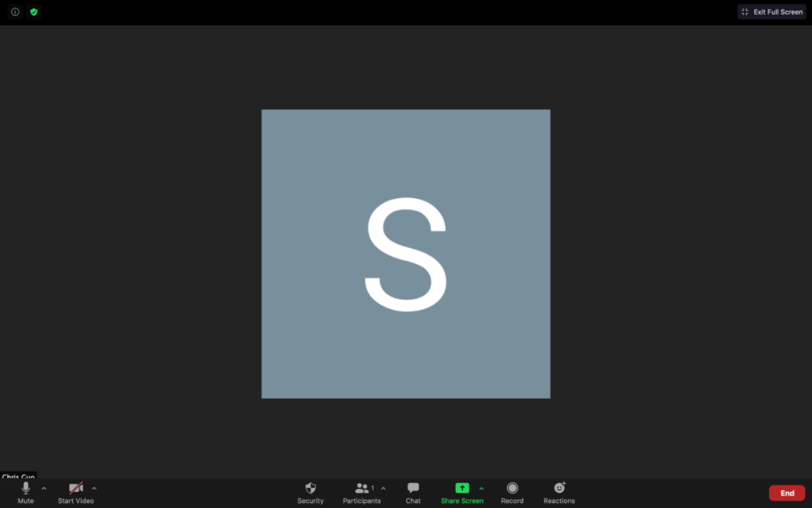Open the Reactions picker
This screenshot has width=812, height=508.
(x=559, y=493)
